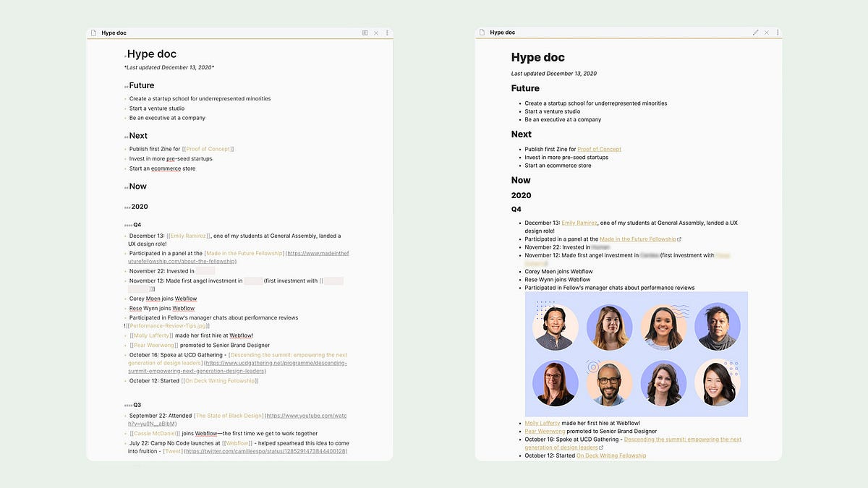The height and width of the screenshot is (488, 868).
Task: Click the 'Q4' heading in right preview
Action: coord(516,210)
